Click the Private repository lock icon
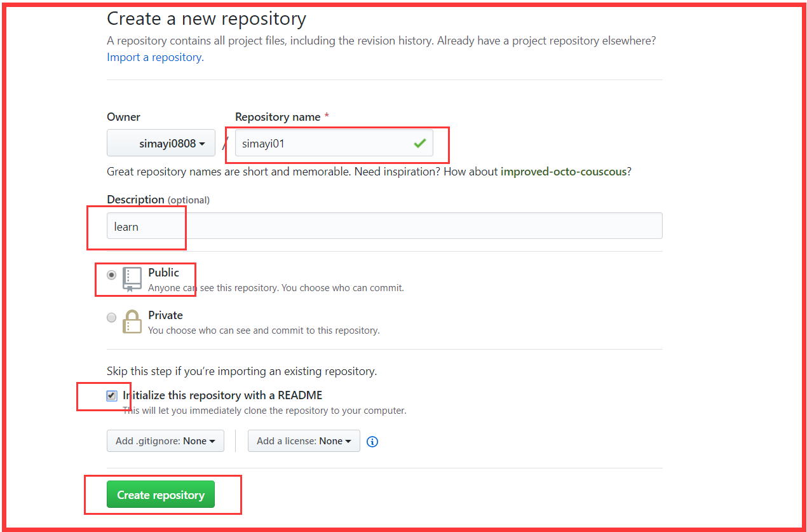Viewport: 807px width, 532px height. coord(132,321)
